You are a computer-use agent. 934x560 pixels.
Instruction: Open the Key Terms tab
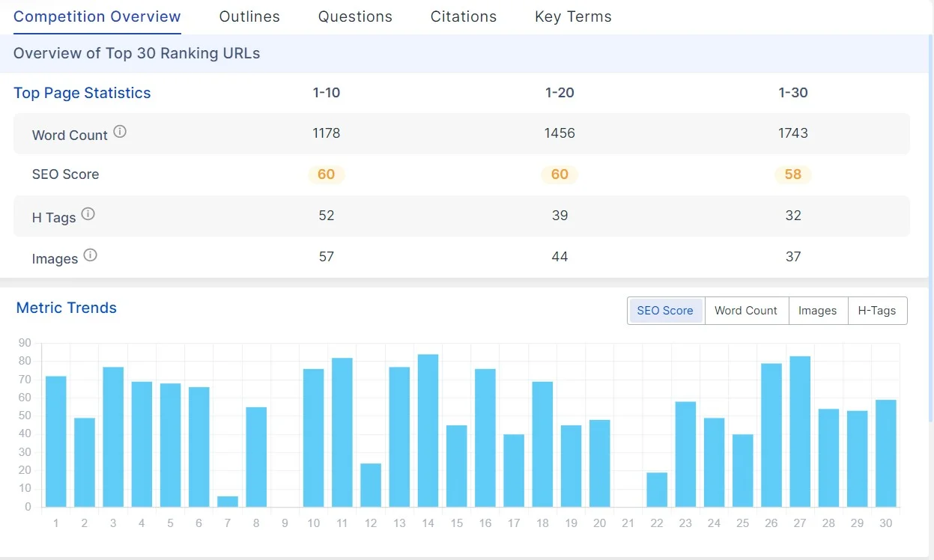(573, 16)
